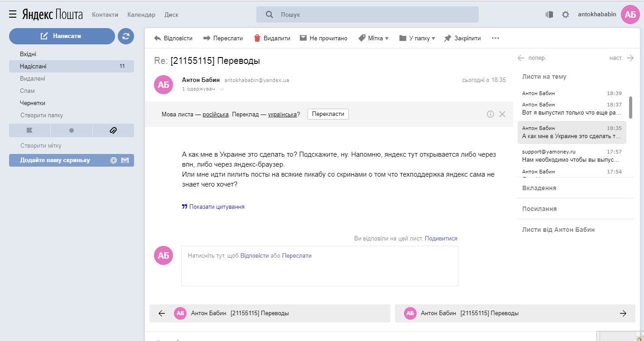Click the refresh mail circular icon

(x=126, y=36)
